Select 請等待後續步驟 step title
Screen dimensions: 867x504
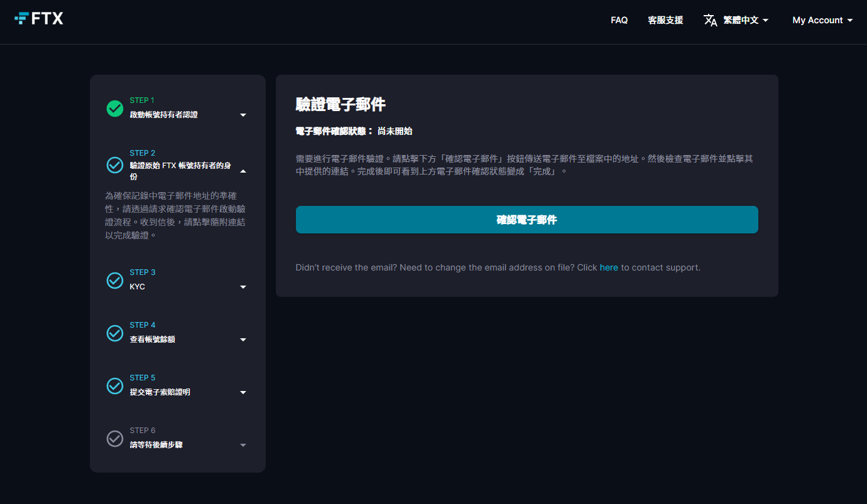coord(156,445)
